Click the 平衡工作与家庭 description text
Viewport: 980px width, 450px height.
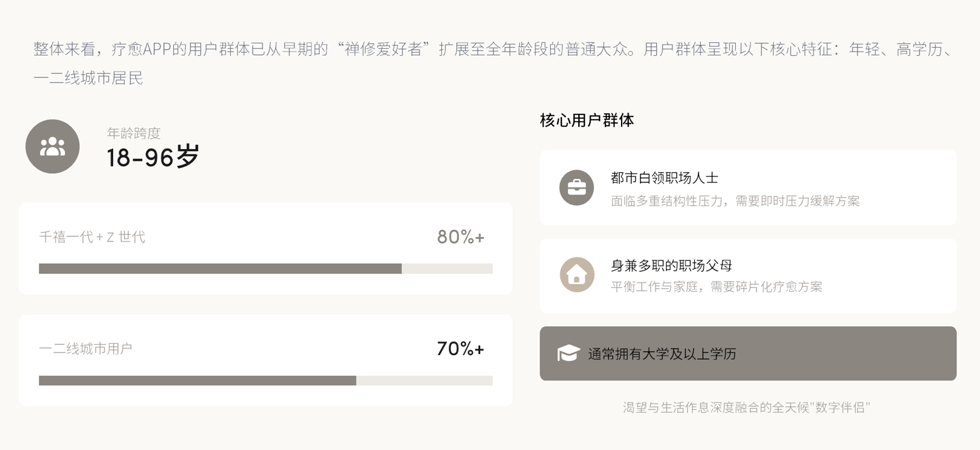pyautogui.click(x=716, y=287)
